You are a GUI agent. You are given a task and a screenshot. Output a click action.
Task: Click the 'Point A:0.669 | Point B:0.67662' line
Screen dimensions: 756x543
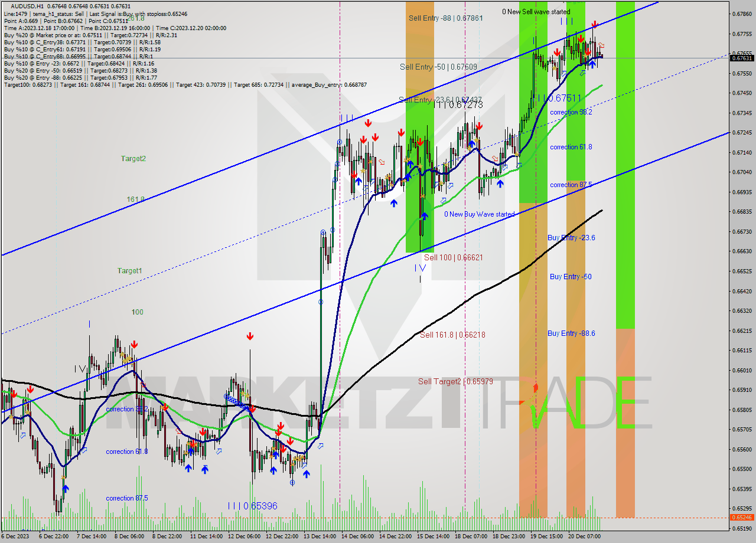66,21
